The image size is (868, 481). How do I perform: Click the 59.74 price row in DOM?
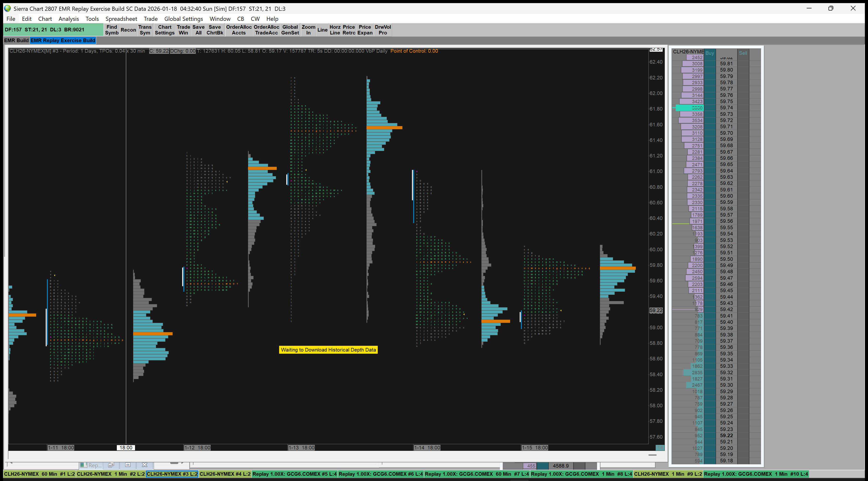(x=726, y=108)
